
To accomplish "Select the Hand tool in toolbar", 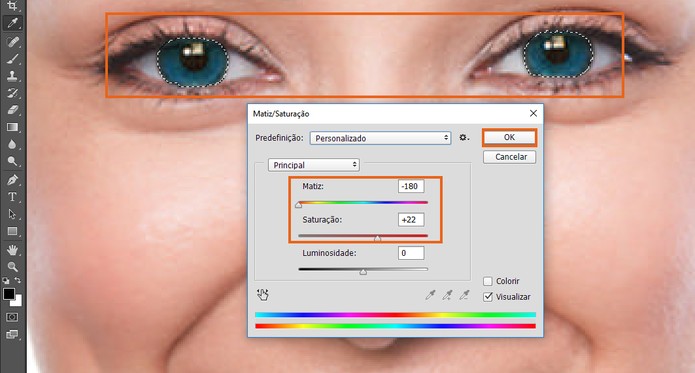I will (x=12, y=250).
